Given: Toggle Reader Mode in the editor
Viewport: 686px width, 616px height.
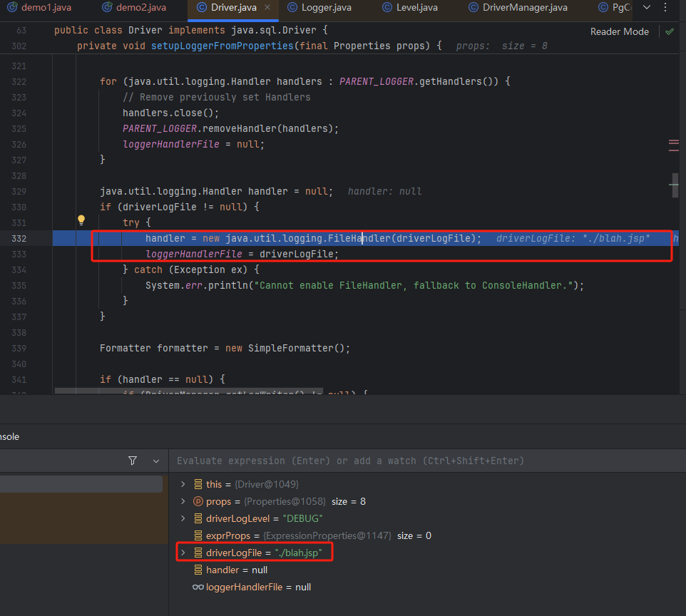Looking at the screenshot, I should click(x=619, y=31).
